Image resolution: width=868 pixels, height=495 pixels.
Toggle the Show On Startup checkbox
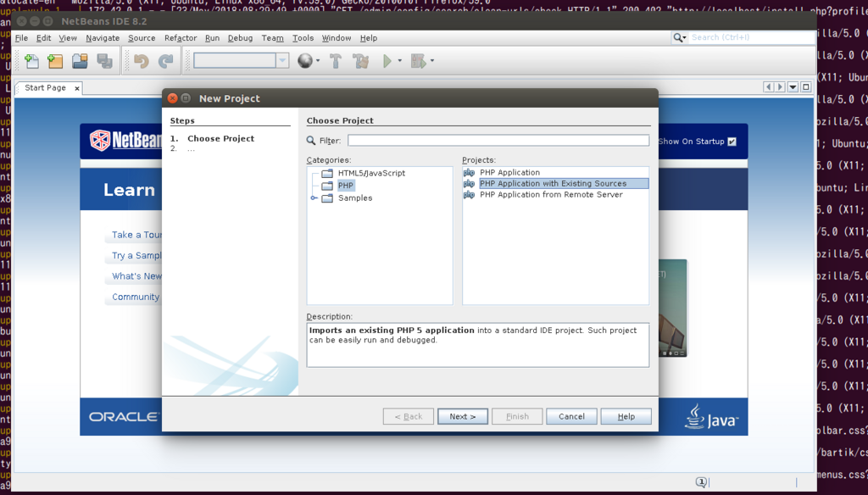732,142
